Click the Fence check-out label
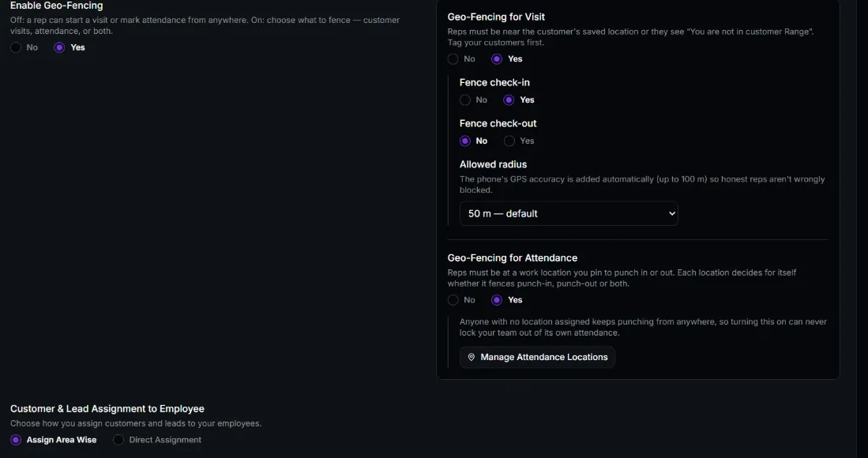The image size is (868, 458). pos(498,123)
